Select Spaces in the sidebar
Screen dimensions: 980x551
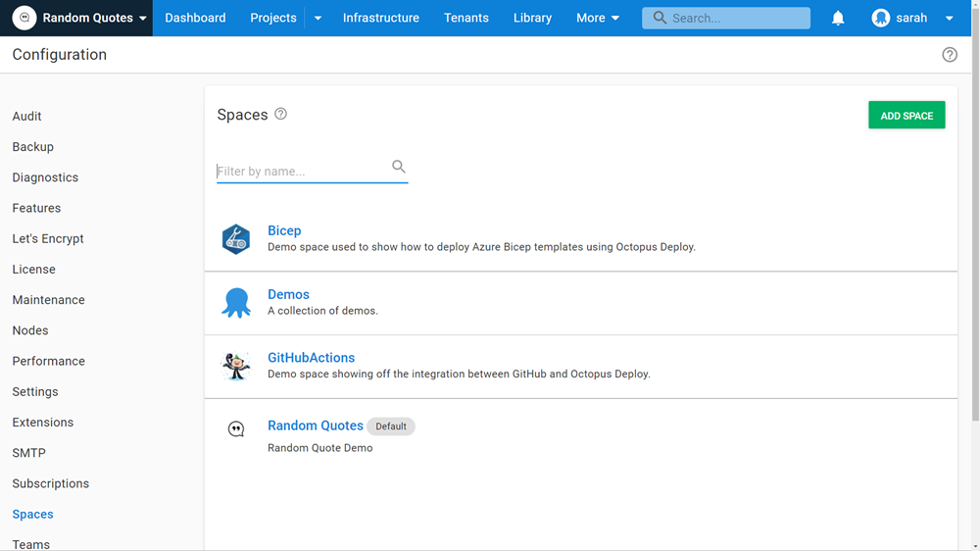pos(32,515)
